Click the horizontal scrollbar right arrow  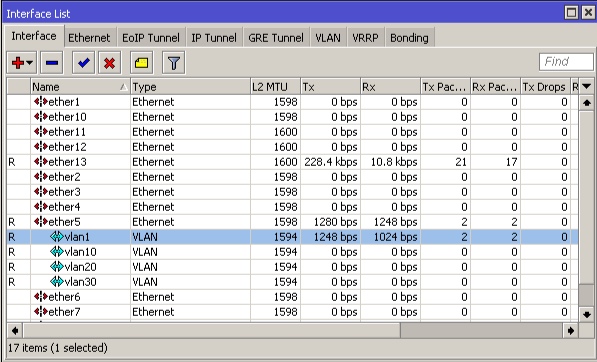(x=570, y=331)
